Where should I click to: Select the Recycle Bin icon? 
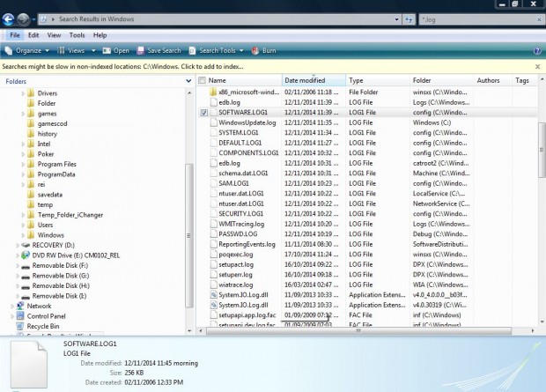pyautogui.click(x=20, y=326)
